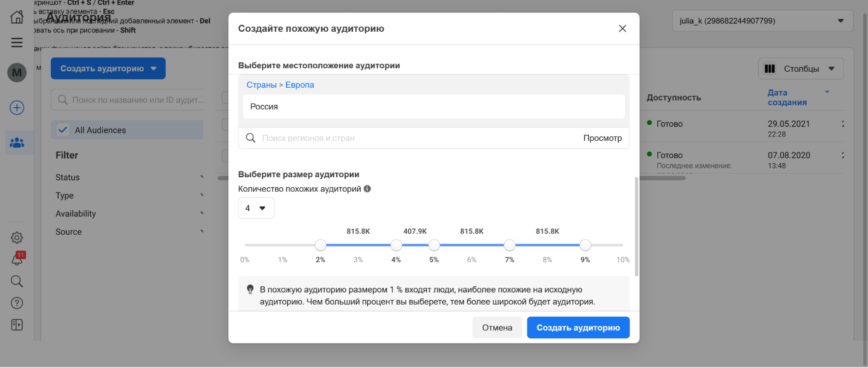Screen dimensions: 868x368
Task: Click the blue Создать аудиторию dialog button
Action: pos(578,328)
